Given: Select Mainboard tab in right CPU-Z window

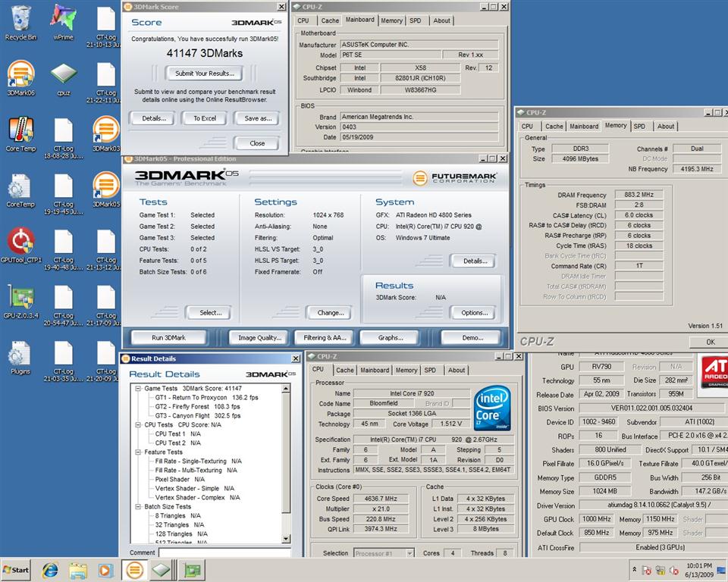Looking at the screenshot, I should click(x=584, y=127).
